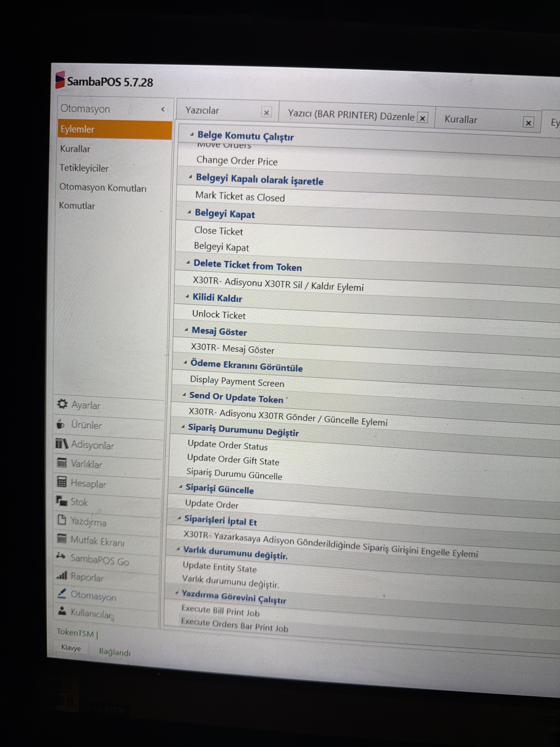Click the Yazdırma page icon
This screenshot has height=747, width=560.
point(62,519)
